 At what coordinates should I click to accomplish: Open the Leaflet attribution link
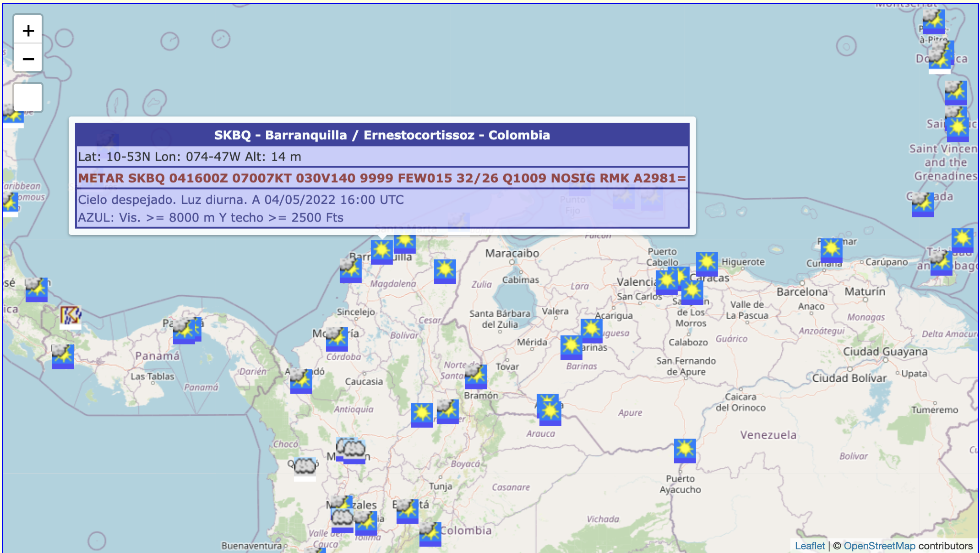coord(809,546)
